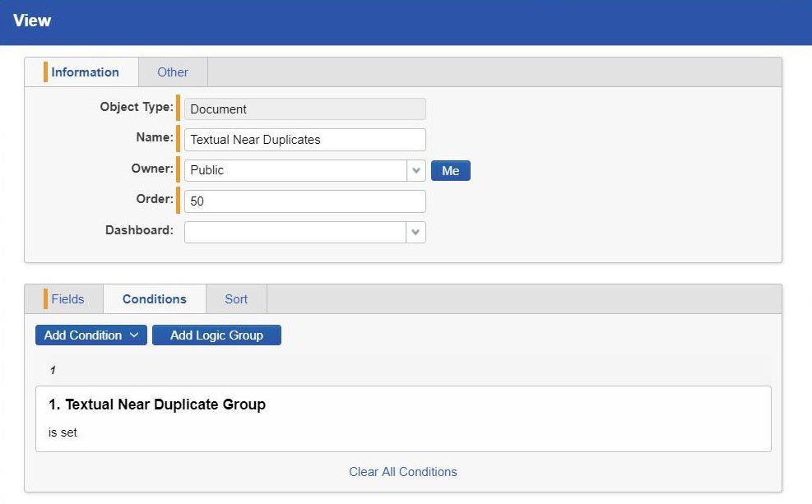Edit the Name field Textual Near Duplicates
This screenshot has width=812, height=504.
pyautogui.click(x=305, y=140)
